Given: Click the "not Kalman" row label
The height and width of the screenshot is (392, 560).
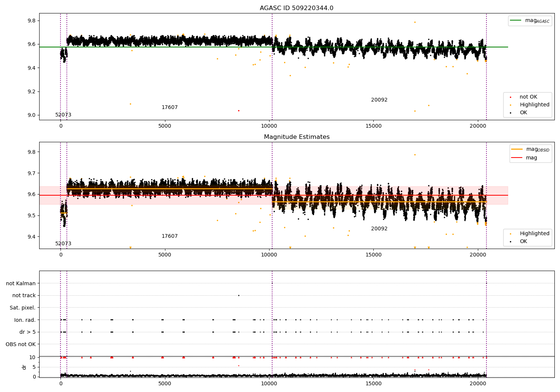Looking at the screenshot, I should (21, 284).
